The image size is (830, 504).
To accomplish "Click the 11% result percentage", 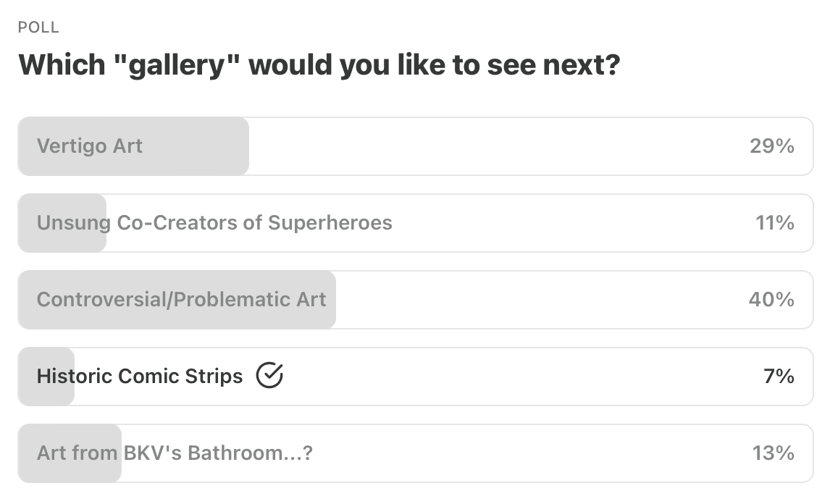I will (x=774, y=223).
